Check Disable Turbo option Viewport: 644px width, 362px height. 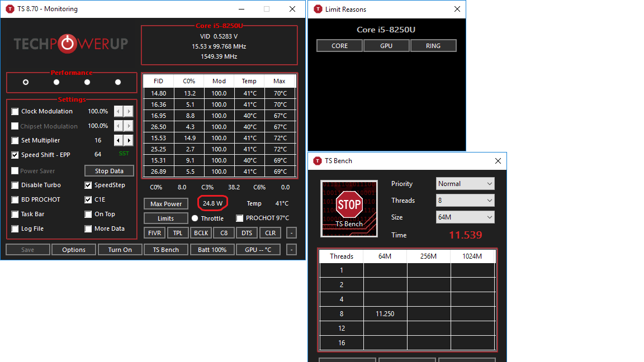coord(15,185)
